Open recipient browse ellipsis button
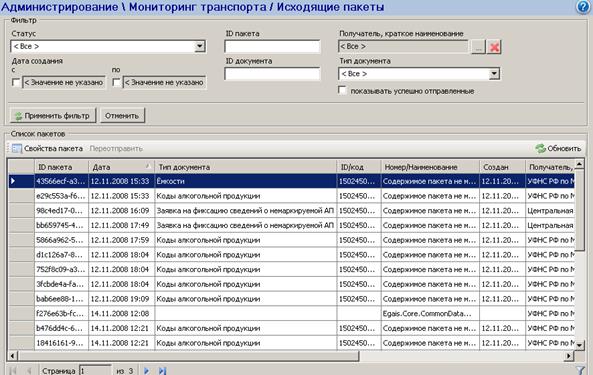This screenshot has height=375, width=593. coord(478,47)
